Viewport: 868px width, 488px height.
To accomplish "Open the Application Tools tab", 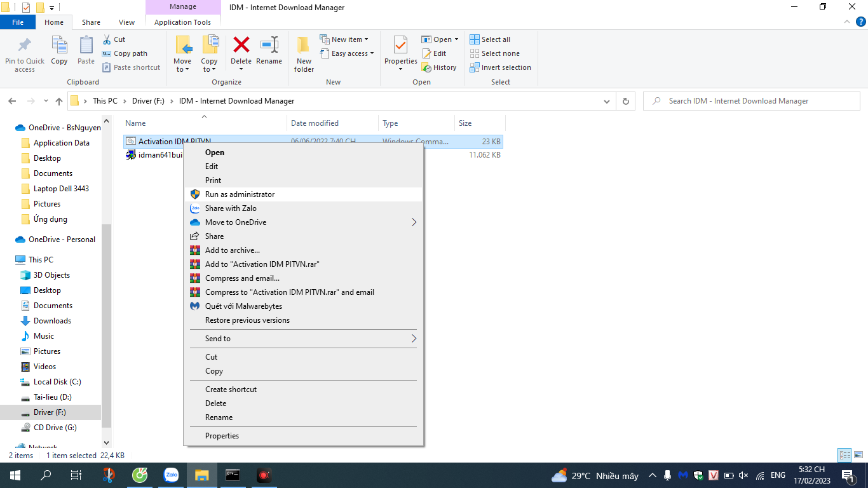I will coord(182,22).
